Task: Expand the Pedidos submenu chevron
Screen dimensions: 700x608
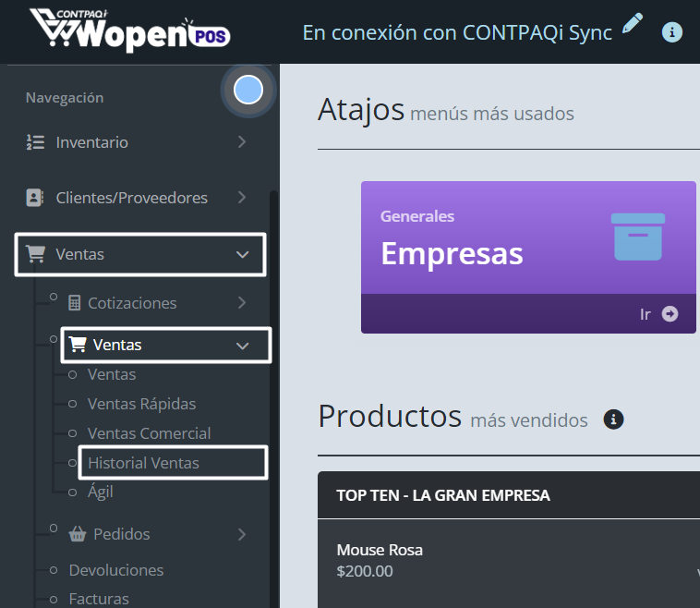Action: click(x=242, y=534)
